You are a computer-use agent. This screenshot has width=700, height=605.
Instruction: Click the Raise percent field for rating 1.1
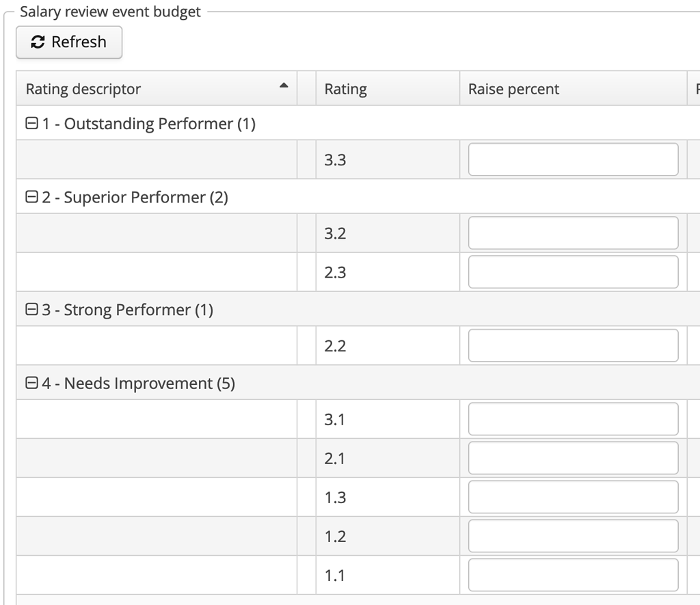tap(572, 575)
